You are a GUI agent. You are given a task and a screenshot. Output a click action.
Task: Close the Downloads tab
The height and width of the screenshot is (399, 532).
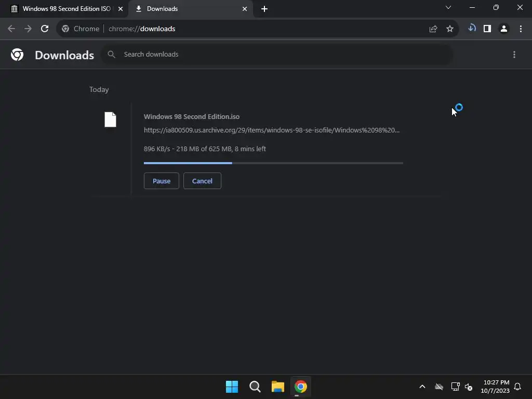coord(245,9)
